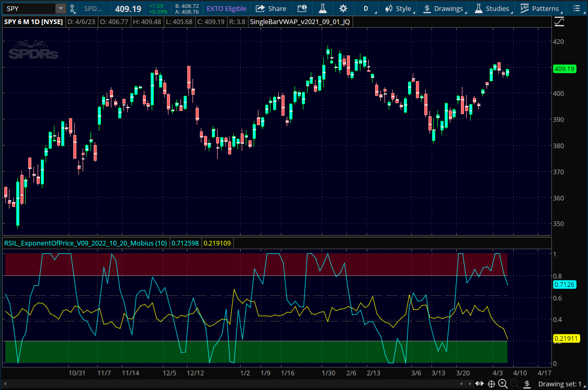Click the crosshair pan icon at bottom
Image resolution: width=588 pixels, height=390 pixels.
tap(491, 384)
